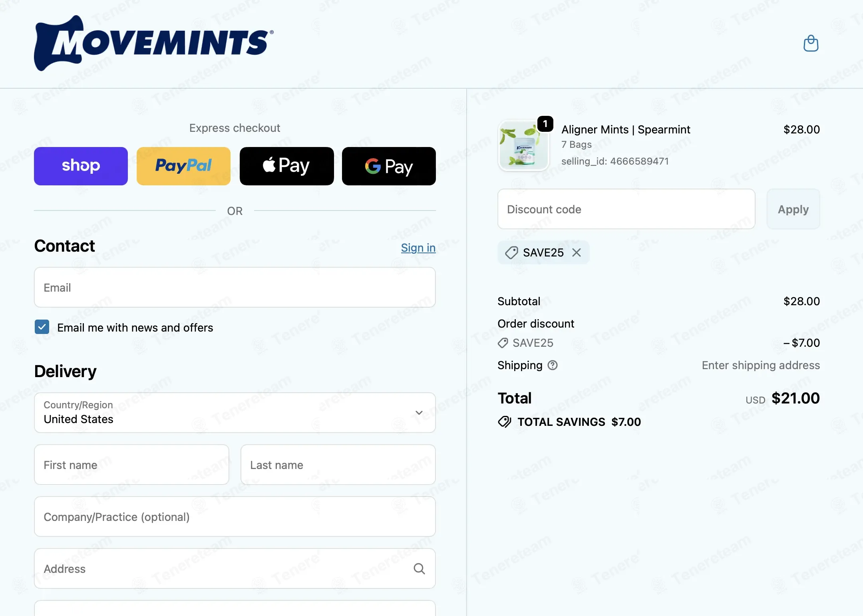Click the Discount code field

pos(626,209)
